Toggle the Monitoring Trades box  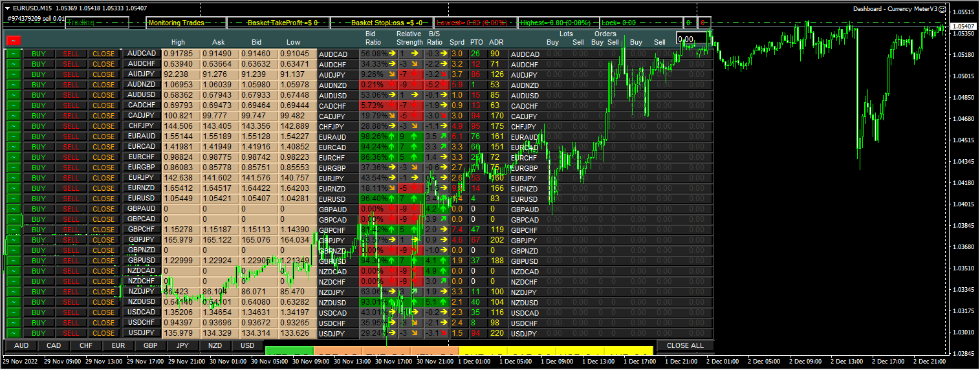point(176,23)
